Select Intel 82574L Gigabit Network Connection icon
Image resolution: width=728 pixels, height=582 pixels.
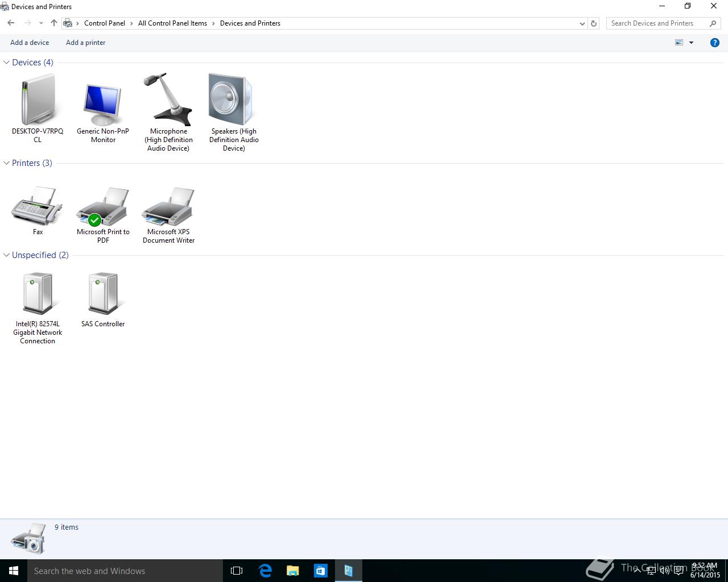[x=38, y=293]
